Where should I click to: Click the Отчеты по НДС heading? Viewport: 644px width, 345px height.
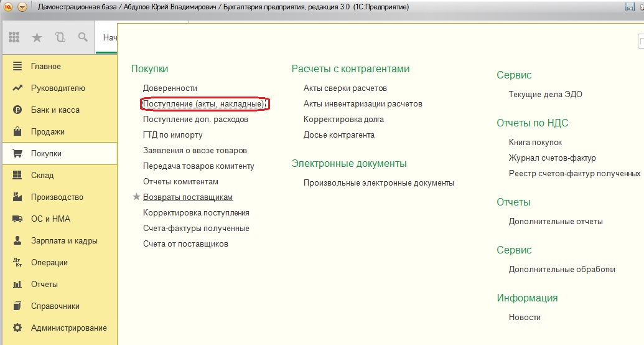(532, 123)
